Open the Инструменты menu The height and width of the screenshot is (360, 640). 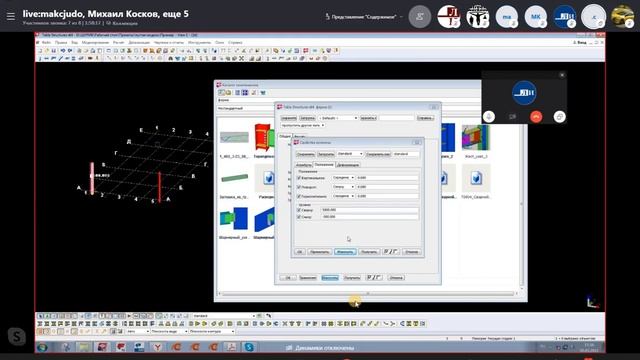coord(200,42)
